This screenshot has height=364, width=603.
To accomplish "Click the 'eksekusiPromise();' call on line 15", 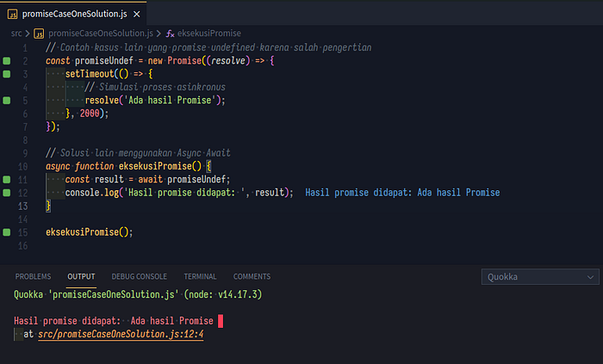I will [x=90, y=232].
